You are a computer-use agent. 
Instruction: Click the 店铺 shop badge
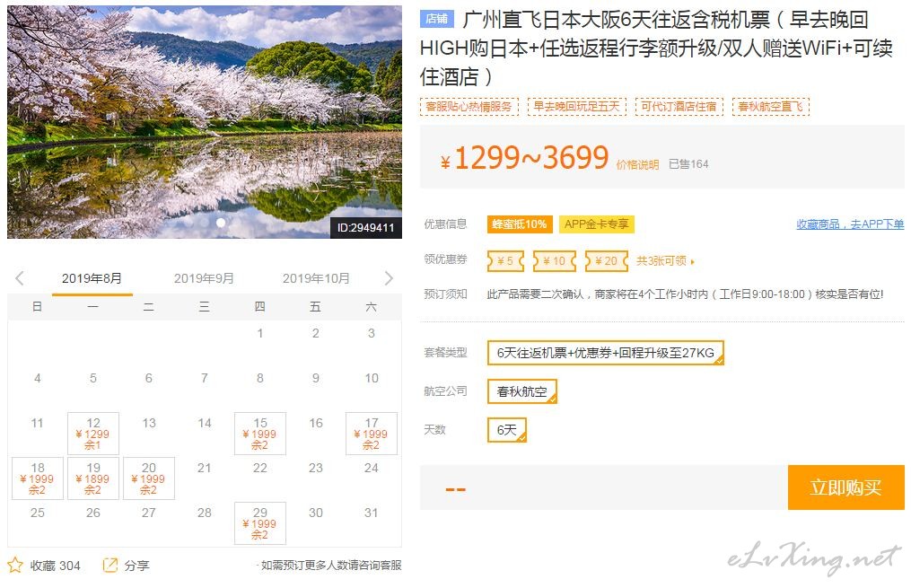pos(436,19)
